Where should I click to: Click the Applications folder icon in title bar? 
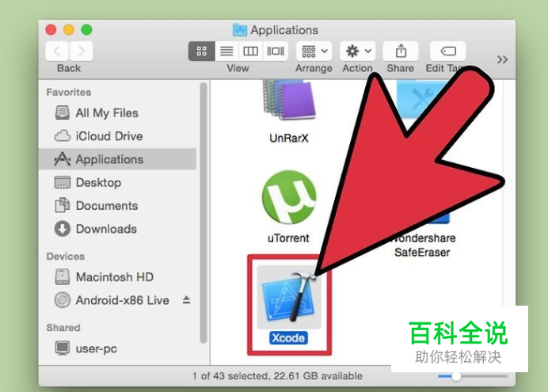coord(240,30)
